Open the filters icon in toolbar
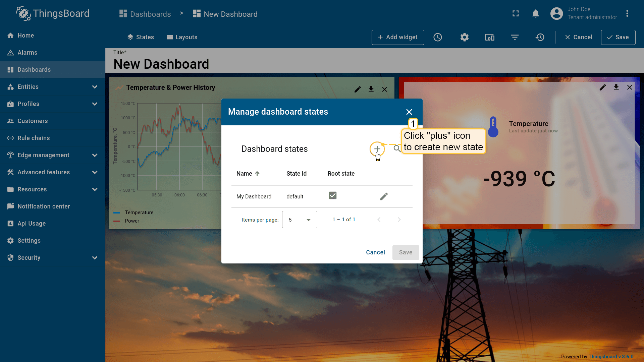 (x=515, y=37)
